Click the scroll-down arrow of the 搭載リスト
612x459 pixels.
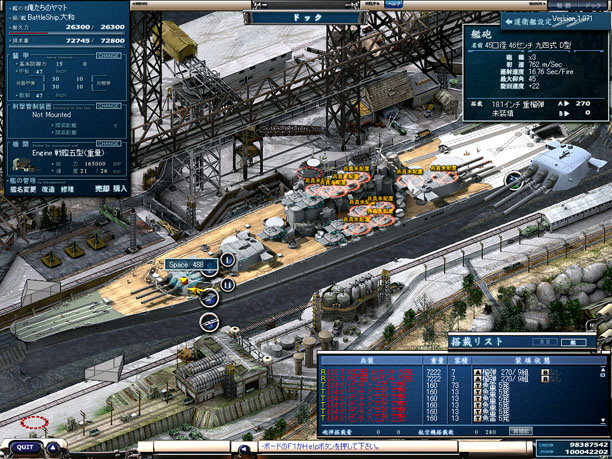(x=603, y=421)
